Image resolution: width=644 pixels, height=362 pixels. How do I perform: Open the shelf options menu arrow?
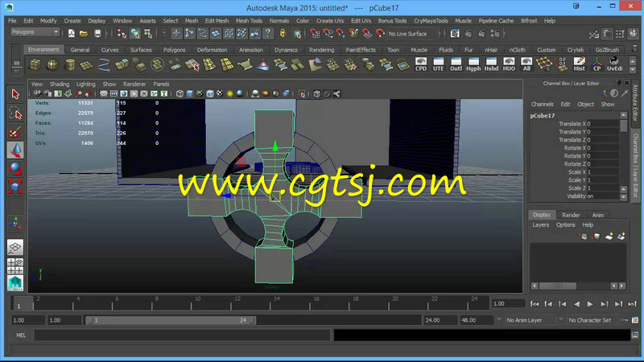tap(16, 72)
